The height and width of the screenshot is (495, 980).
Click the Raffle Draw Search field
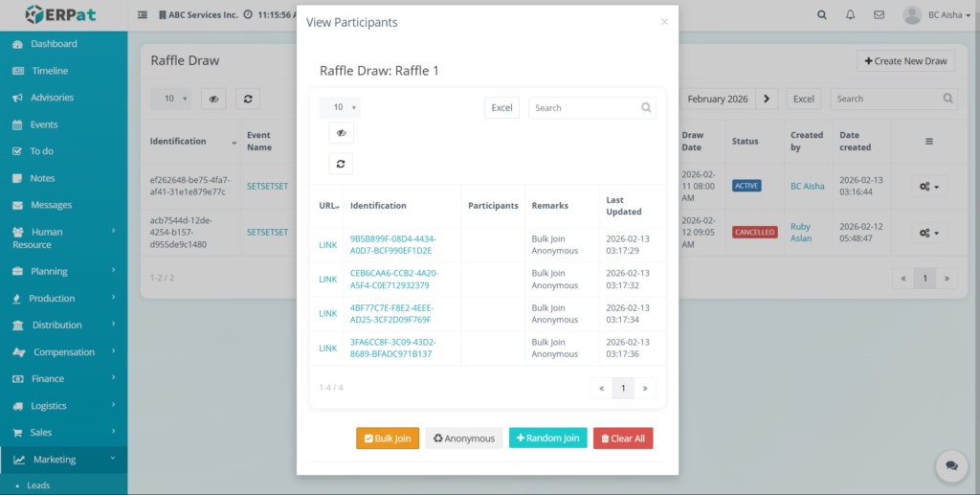coord(894,99)
